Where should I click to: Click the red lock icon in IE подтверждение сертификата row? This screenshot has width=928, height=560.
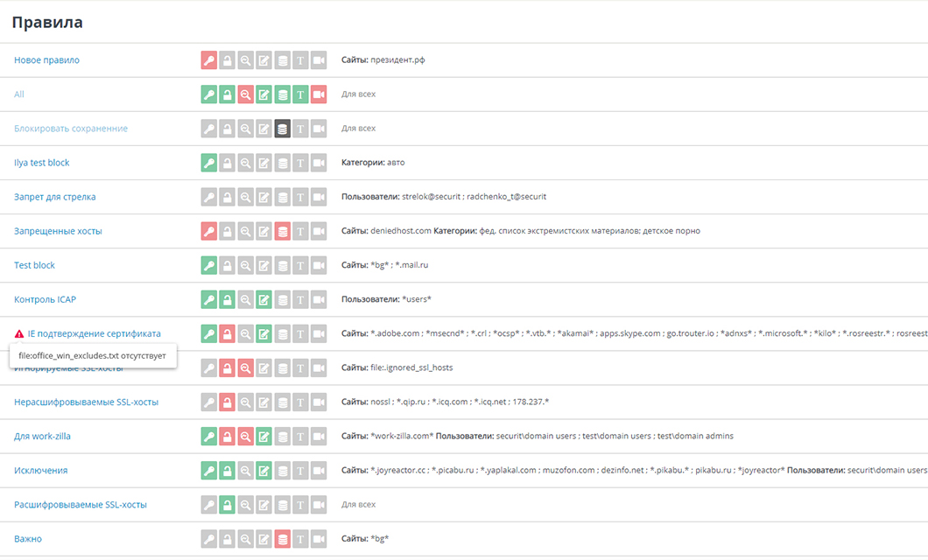[x=228, y=334]
